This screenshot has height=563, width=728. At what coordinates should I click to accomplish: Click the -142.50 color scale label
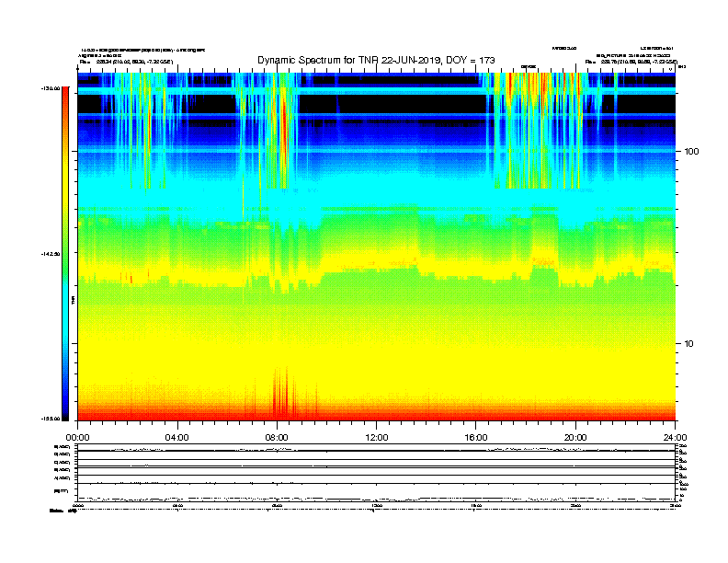51,254
